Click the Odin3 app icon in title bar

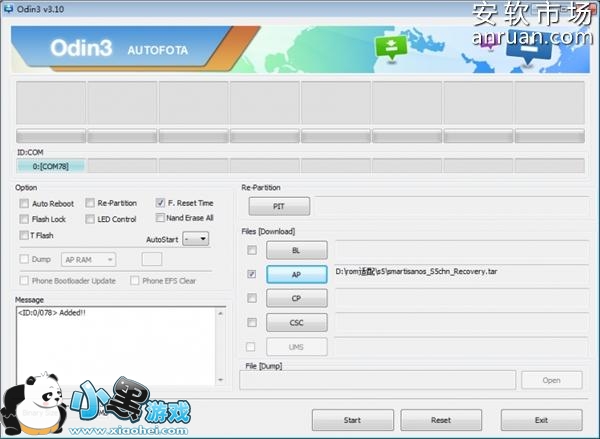coord(9,8)
